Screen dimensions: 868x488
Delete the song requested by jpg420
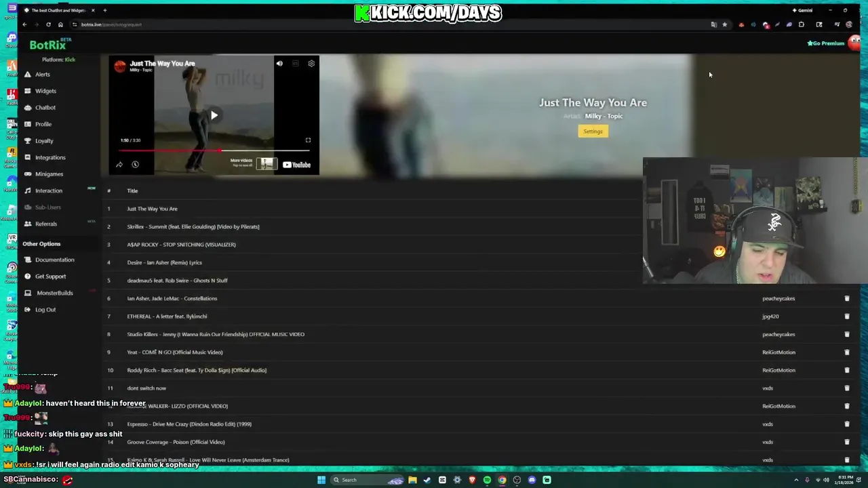point(846,317)
